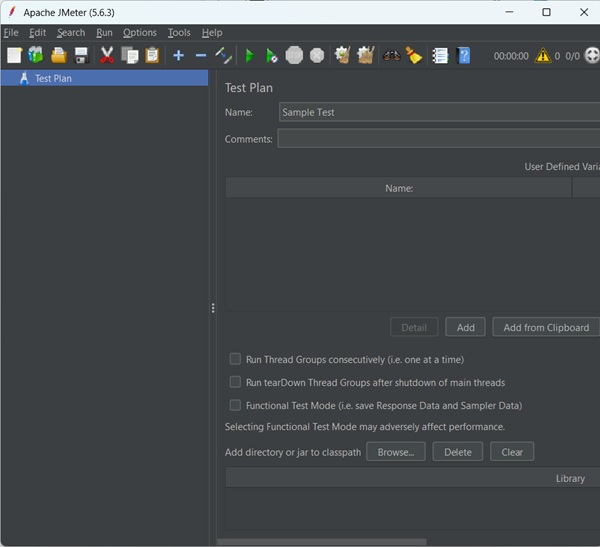Click the Help question mark icon
Viewport: 600px width, 547px height.
[x=464, y=56]
